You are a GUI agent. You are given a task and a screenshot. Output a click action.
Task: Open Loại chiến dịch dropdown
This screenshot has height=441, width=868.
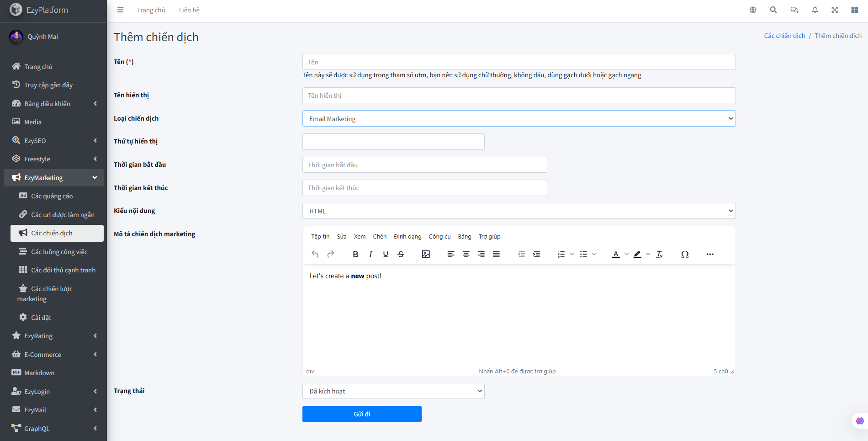pyautogui.click(x=519, y=118)
